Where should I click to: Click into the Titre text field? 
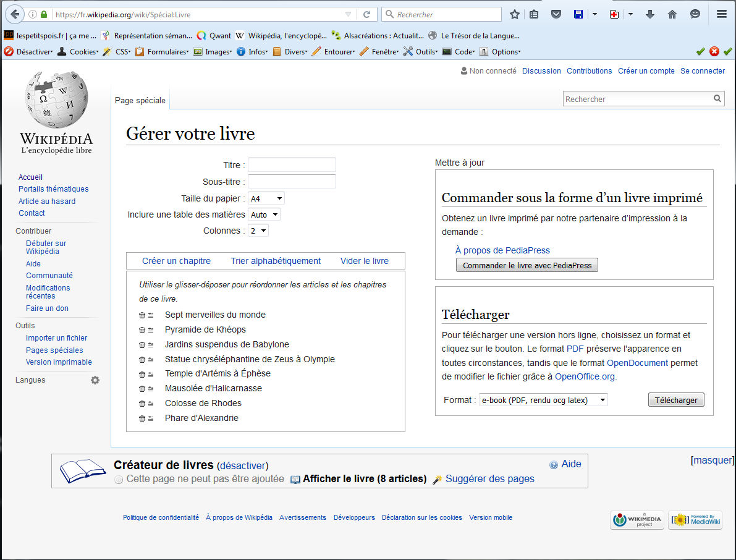[x=292, y=165]
